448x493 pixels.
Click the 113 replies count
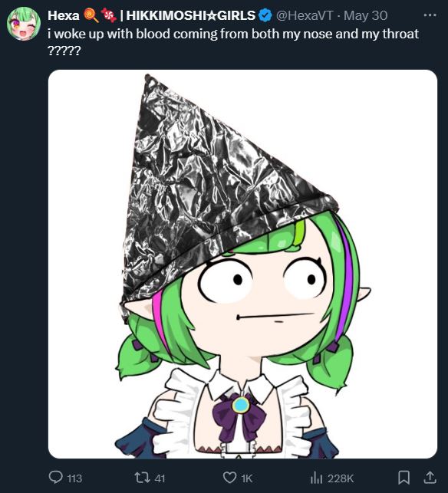74,478
